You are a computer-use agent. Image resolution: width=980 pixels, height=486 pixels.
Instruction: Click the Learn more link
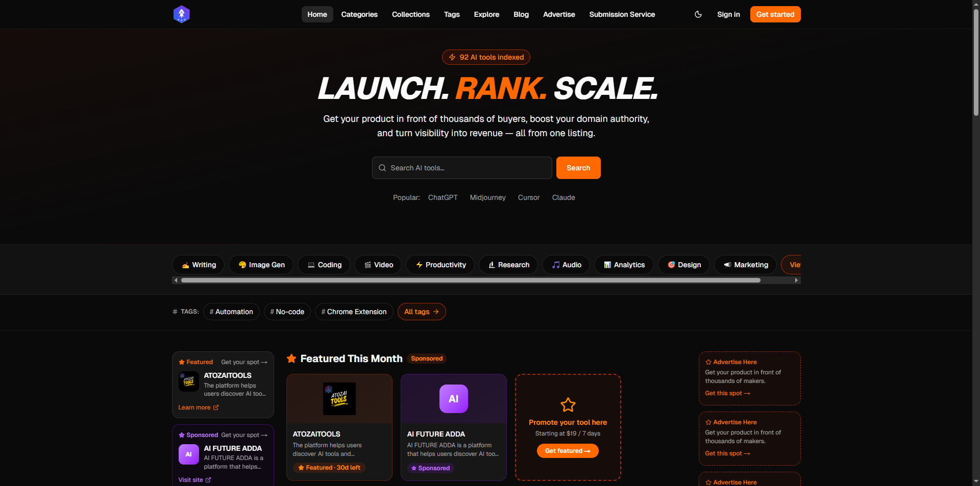pyautogui.click(x=198, y=407)
